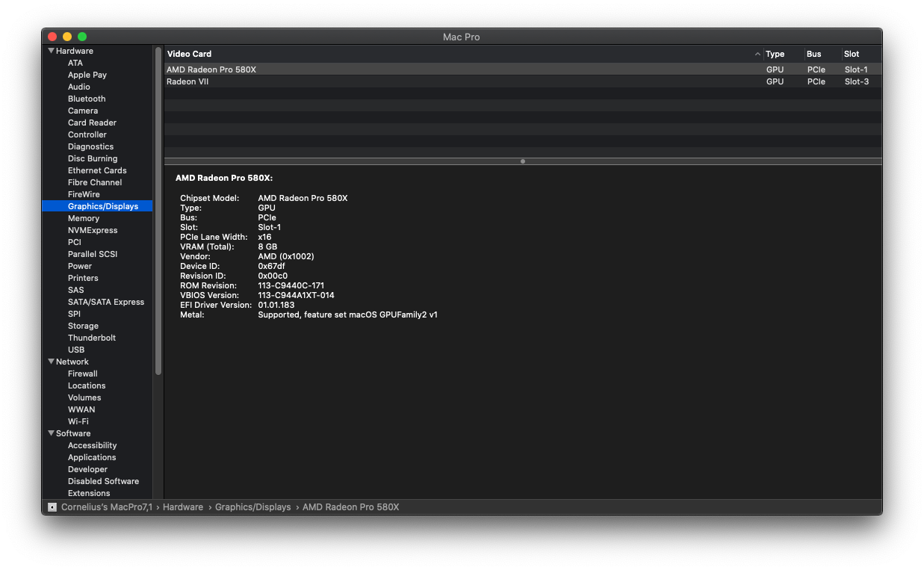Select Thunderbolt in the sidebar
924x570 pixels.
92,338
